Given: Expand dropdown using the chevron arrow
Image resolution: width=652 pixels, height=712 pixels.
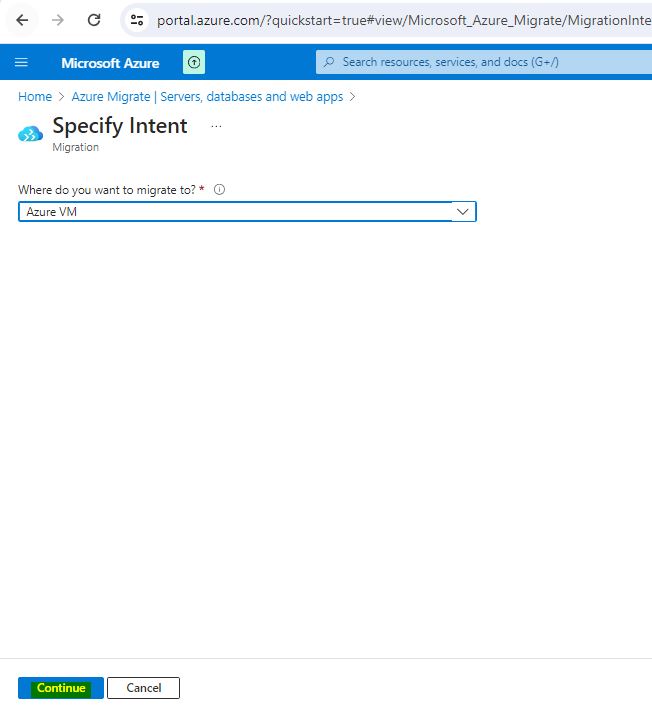Looking at the screenshot, I should [x=462, y=212].
